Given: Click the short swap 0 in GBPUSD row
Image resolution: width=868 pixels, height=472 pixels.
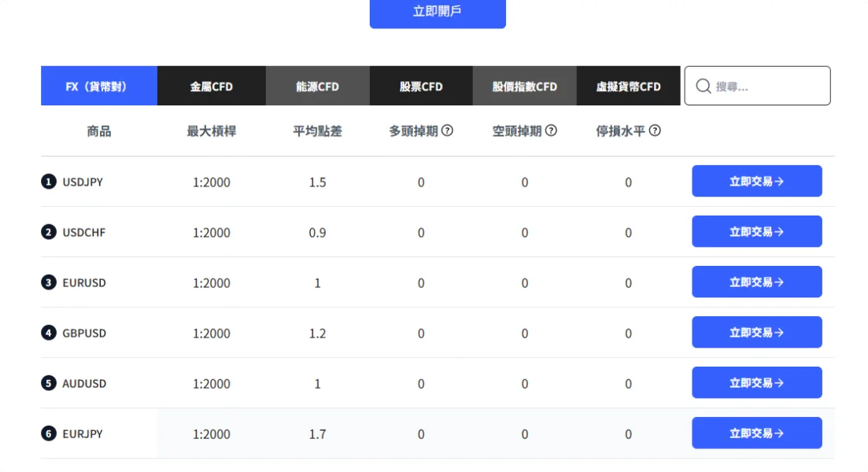Looking at the screenshot, I should (x=525, y=333).
